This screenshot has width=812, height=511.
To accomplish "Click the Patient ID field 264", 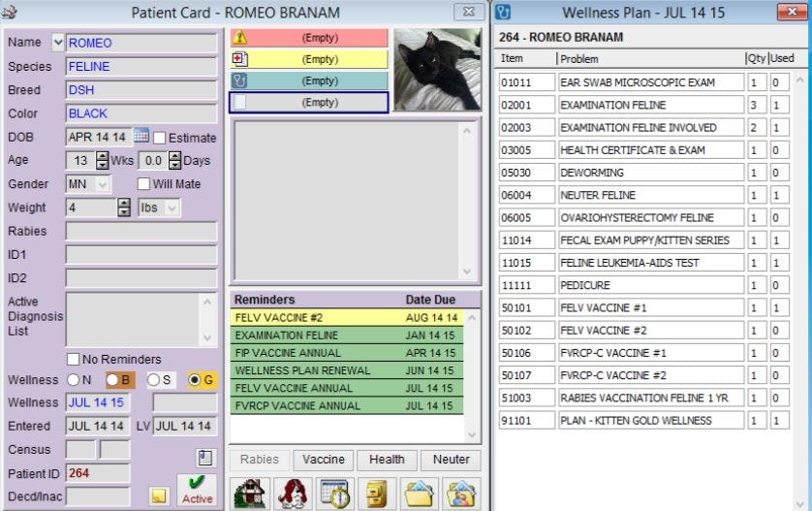I will coord(97,473).
